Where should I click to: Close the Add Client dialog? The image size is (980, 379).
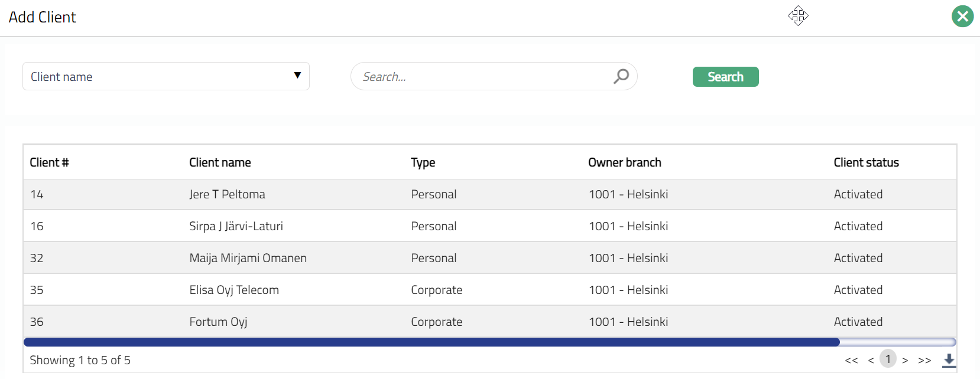pyautogui.click(x=962, y=17)
